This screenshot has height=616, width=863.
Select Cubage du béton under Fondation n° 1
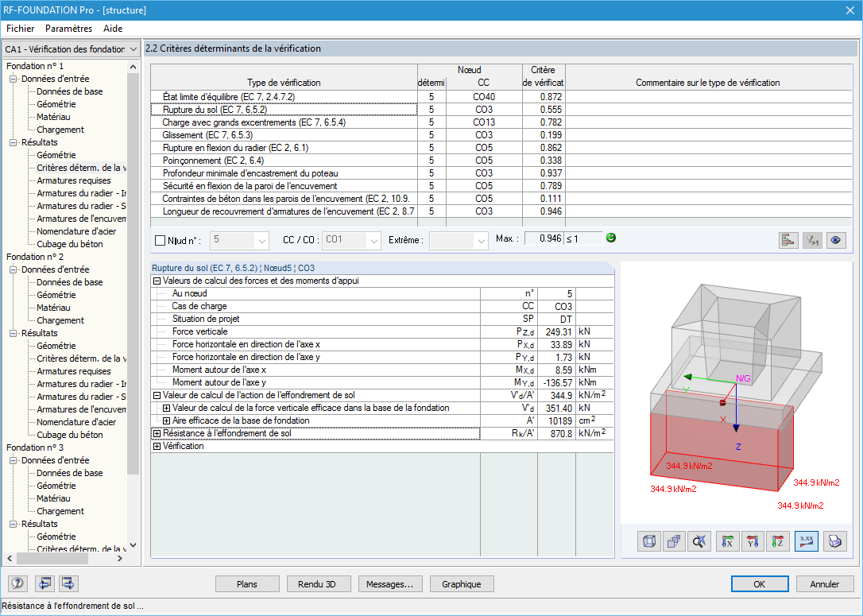70,244
